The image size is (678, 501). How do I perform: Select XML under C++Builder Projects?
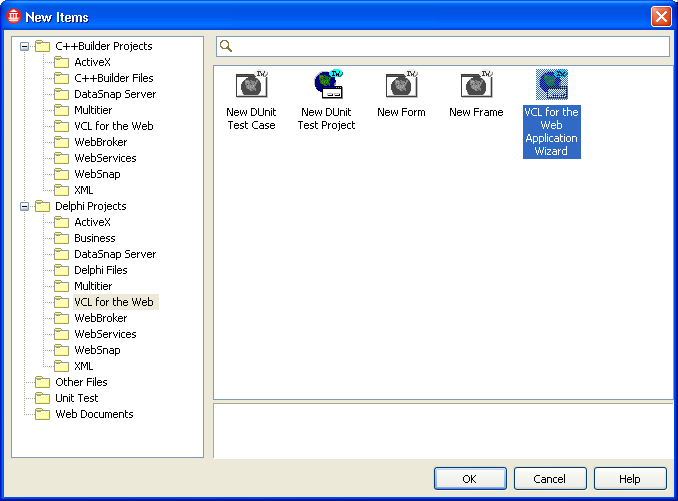click(x=83, y=190)
